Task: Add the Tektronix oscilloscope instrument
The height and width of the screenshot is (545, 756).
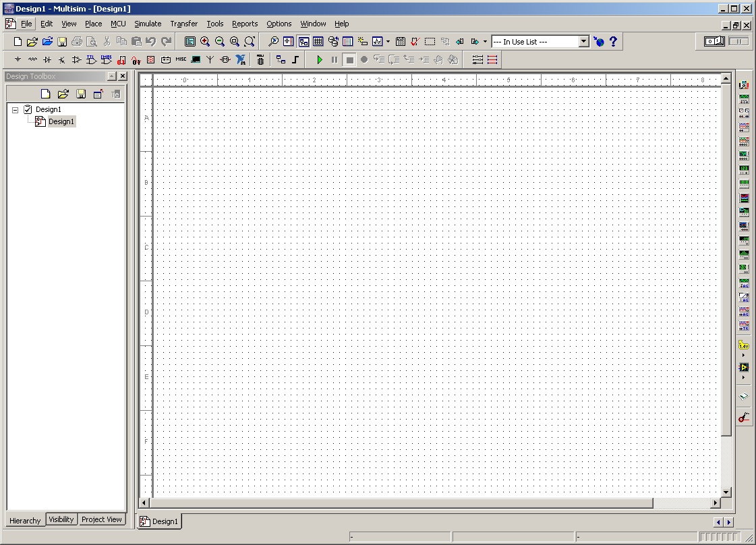Action: tap(744, 326)
